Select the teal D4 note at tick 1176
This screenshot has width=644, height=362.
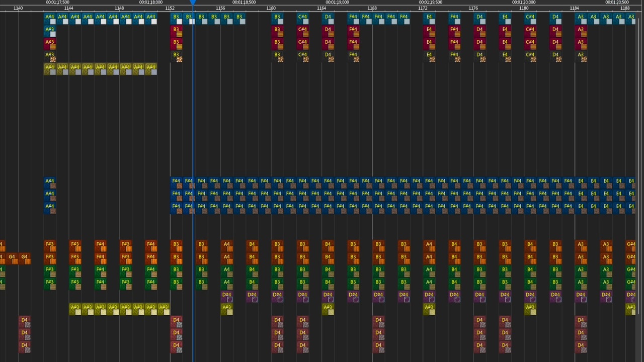[x=479, y=19]
